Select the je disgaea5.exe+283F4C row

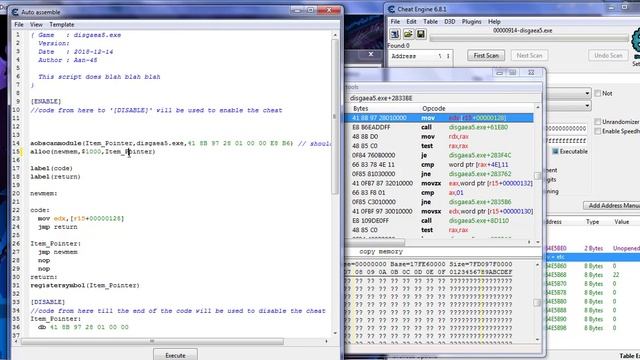point(439,156)
